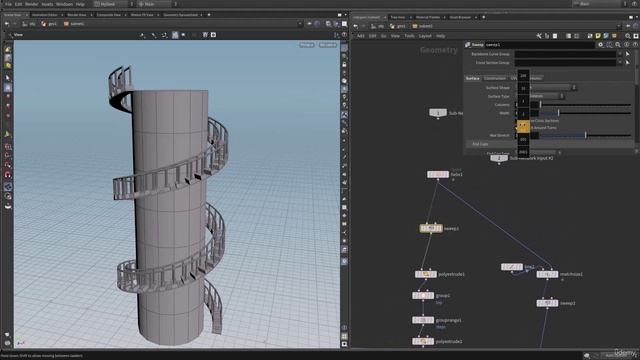
Task: Open the Tools menu in network editor
Action: [x=409, y=36]
